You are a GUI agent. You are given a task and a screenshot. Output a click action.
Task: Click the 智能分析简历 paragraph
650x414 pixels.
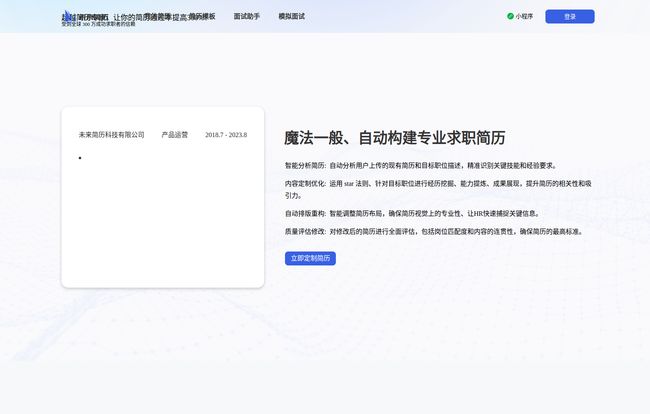[421, 165]
